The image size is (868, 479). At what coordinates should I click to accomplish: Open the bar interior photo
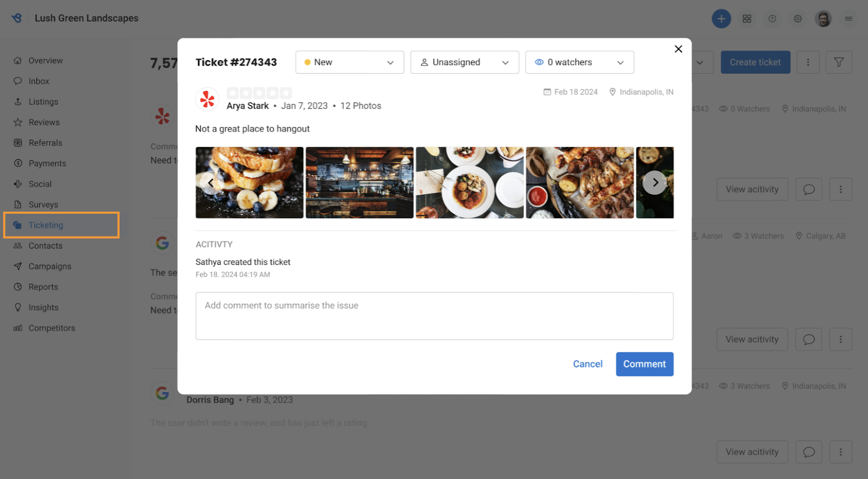(360, 183)
